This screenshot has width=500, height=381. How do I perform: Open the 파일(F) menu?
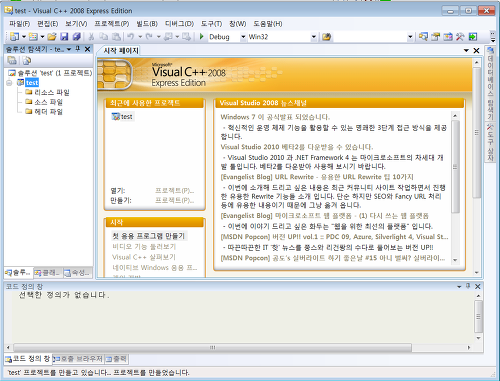coord(19,24)
